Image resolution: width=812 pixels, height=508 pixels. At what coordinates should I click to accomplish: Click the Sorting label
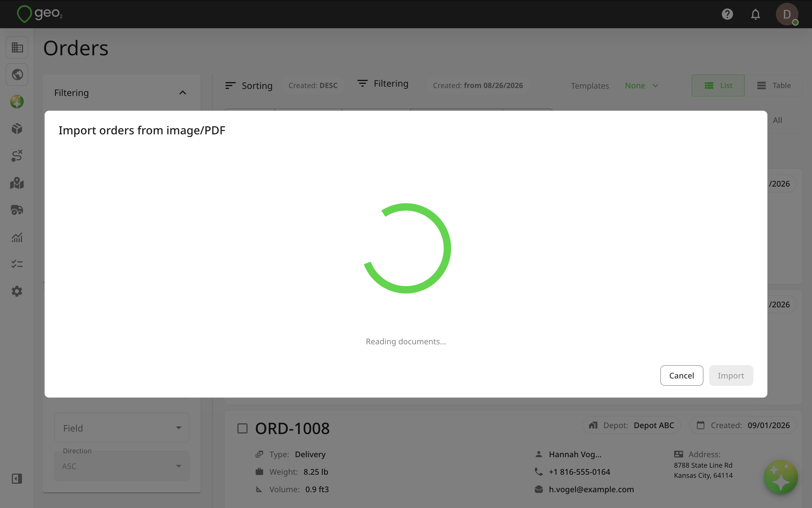tap(257, 86)
